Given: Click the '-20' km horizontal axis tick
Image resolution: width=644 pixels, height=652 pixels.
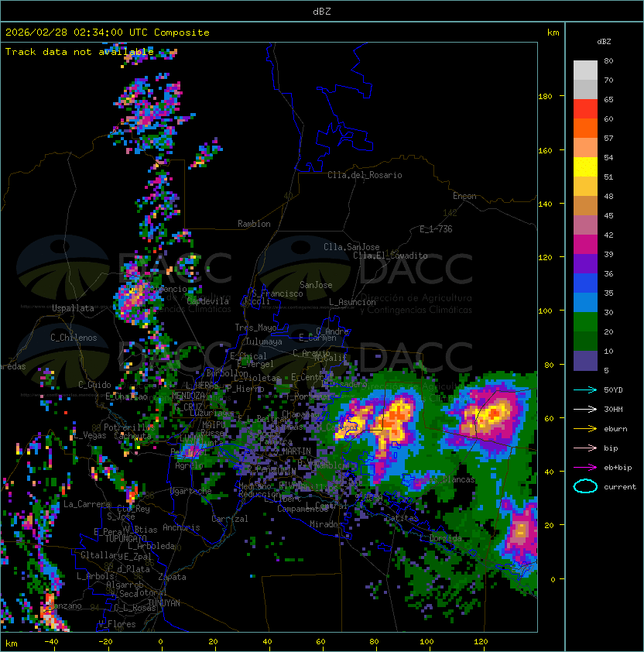Looking at the screenshot, I should (105, 642).
